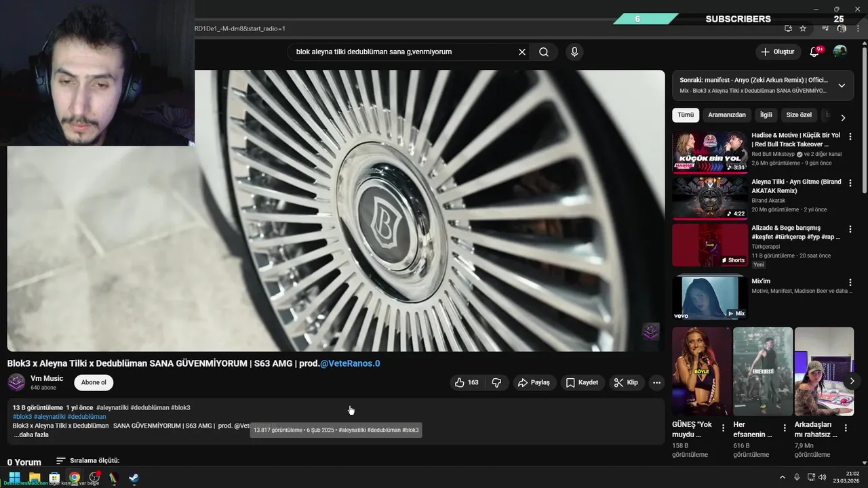Viewport: 868px width, 488px height.
Task: Click the magnifier search button
Action: (544, 52)
